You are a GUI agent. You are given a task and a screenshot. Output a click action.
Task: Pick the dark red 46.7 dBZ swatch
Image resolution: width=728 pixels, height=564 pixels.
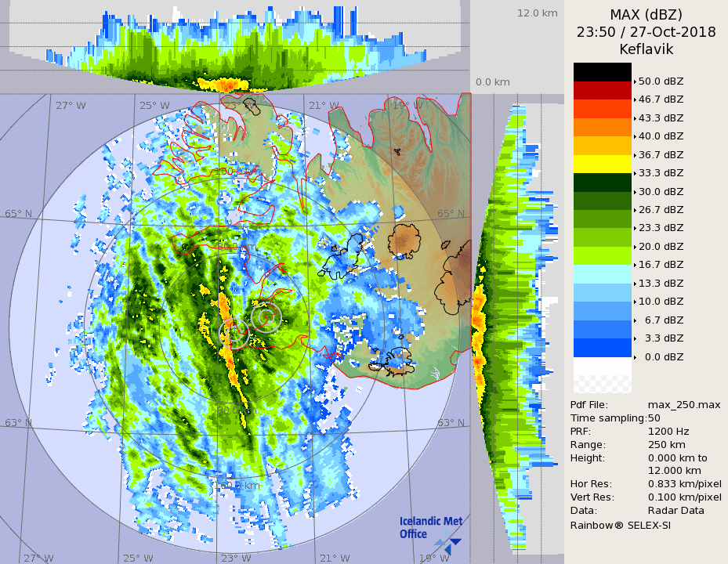coord(602,90)
